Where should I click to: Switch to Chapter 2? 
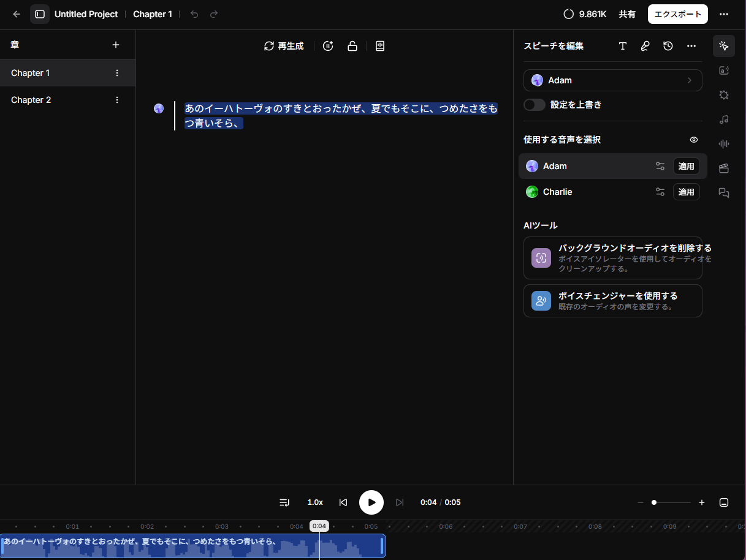[31, 100]
